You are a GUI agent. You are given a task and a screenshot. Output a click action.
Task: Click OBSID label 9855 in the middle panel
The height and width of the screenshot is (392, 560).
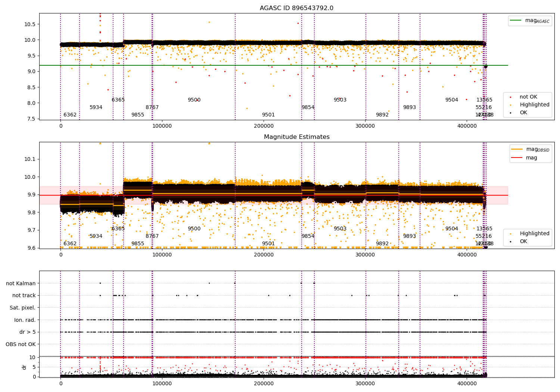[x=138, y=244]
